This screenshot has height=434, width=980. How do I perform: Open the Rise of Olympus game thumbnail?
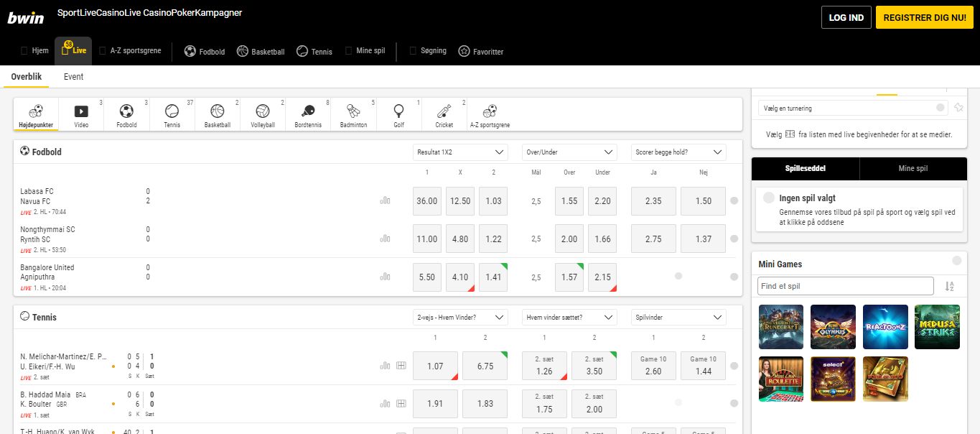pos(833,327)
